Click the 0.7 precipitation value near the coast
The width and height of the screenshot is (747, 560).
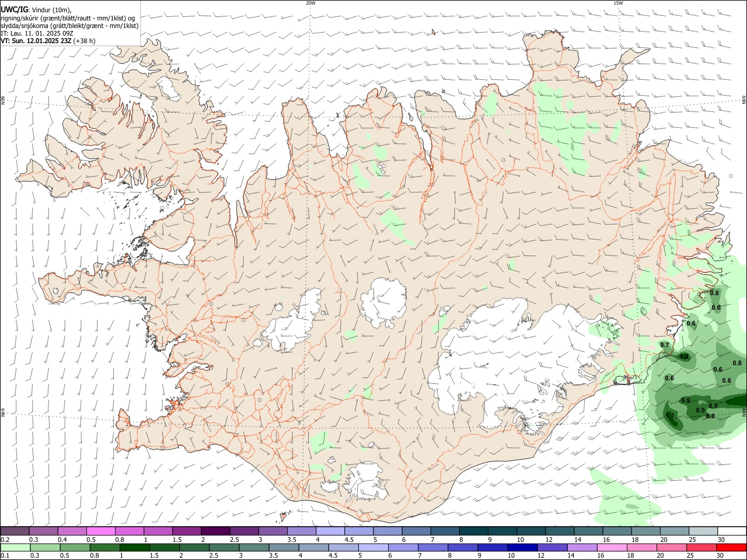[665, 345]
